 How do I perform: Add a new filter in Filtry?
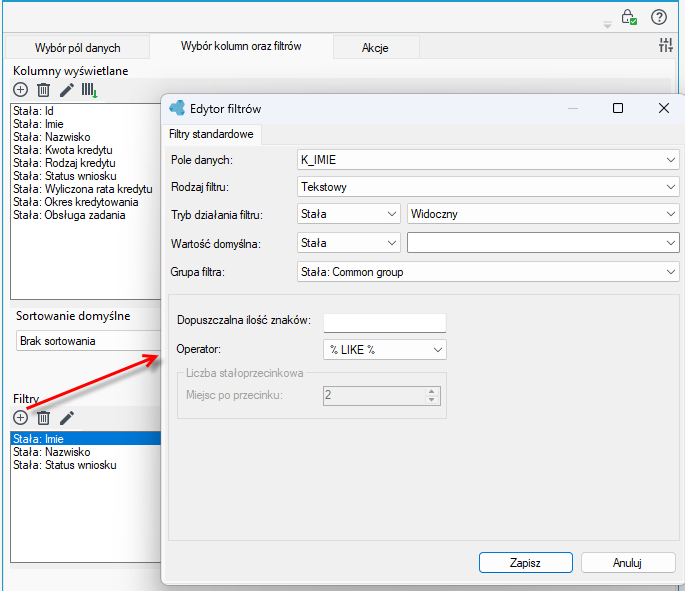pos(21,418)
